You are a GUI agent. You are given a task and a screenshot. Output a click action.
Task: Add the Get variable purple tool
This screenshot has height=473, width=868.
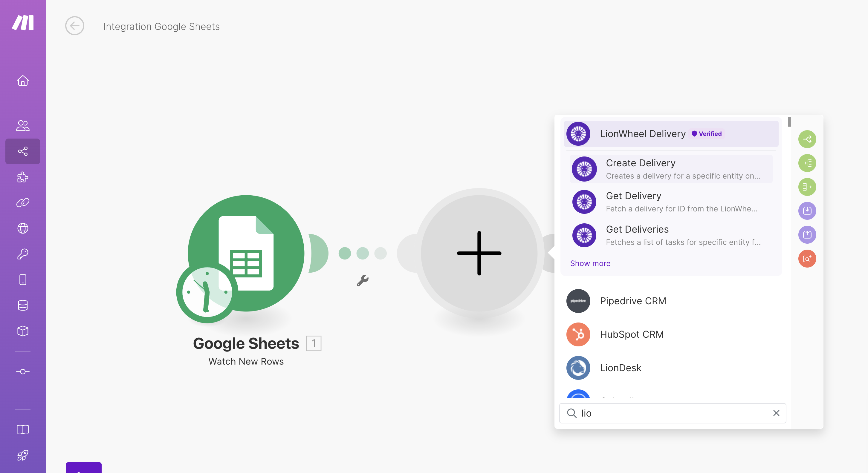807,211
